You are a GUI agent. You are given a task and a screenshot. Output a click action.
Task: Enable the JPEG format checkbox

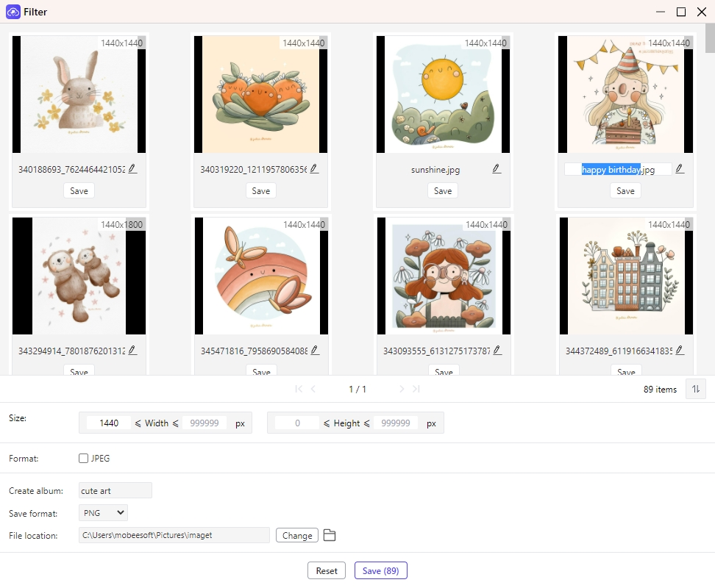[84, 459]
